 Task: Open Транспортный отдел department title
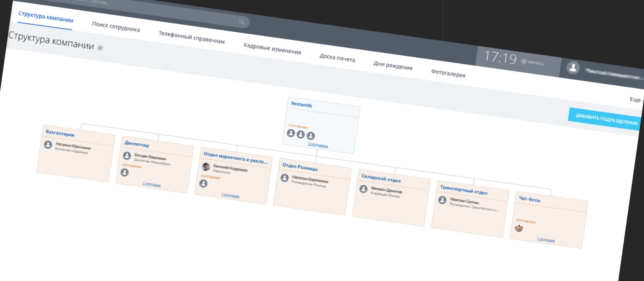[464, 189]
